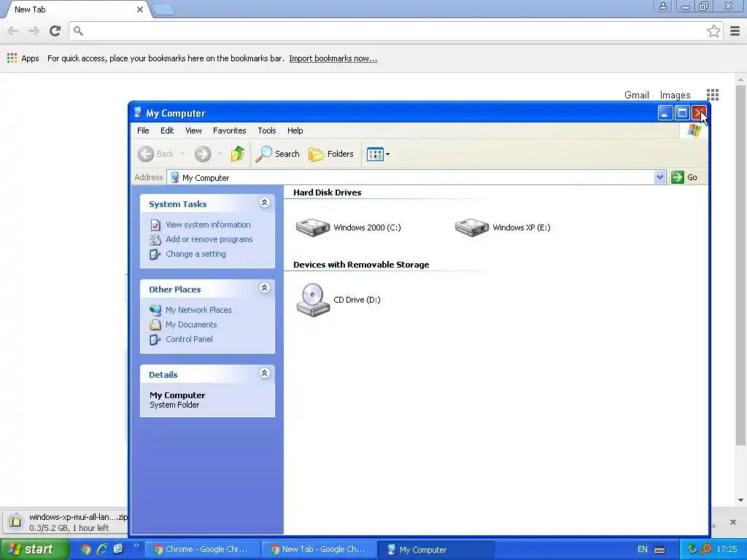The height and width of the screenshot is (560, 747).
Task: Open the Edit menu
Action: tap(167, 131)
